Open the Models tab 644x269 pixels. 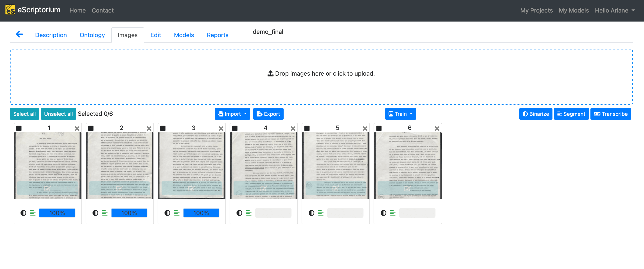click(x=184, y=35)
